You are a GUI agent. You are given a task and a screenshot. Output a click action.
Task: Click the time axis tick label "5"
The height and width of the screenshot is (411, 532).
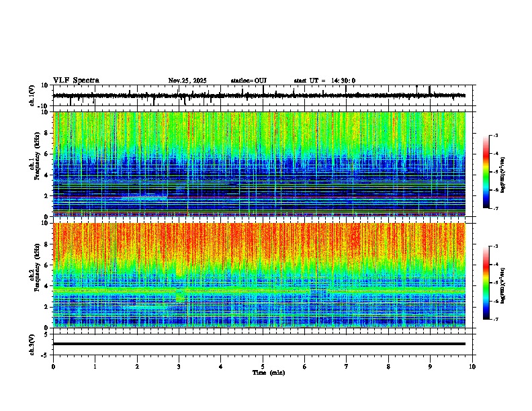tap(263, 367)
